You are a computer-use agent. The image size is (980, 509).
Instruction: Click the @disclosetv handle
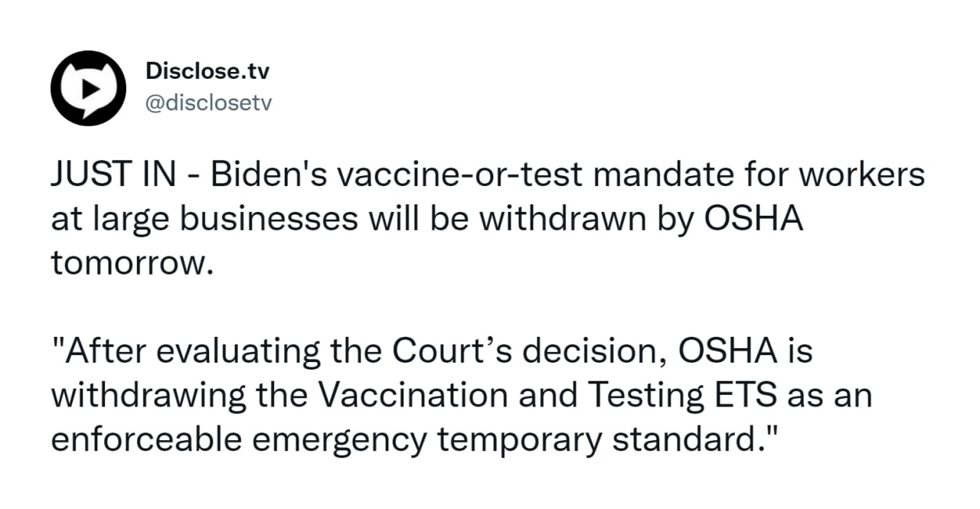click(x=208, y=103)
